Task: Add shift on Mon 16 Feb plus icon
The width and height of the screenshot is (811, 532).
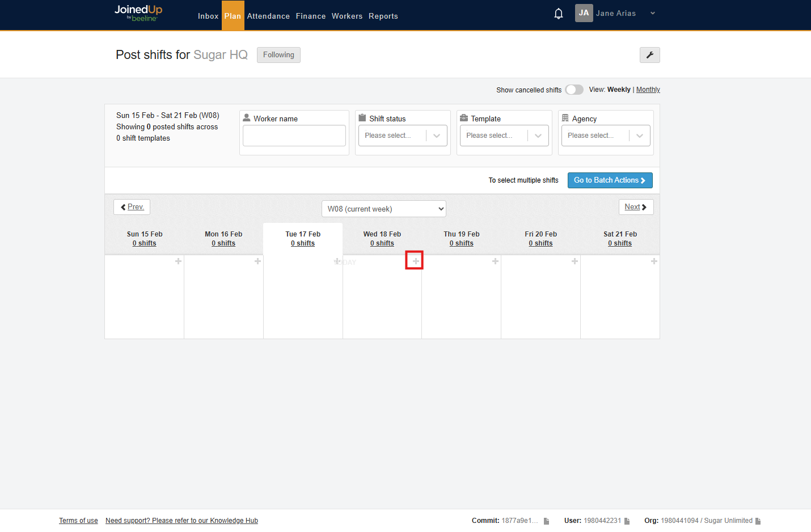Action: click(257, 261)
